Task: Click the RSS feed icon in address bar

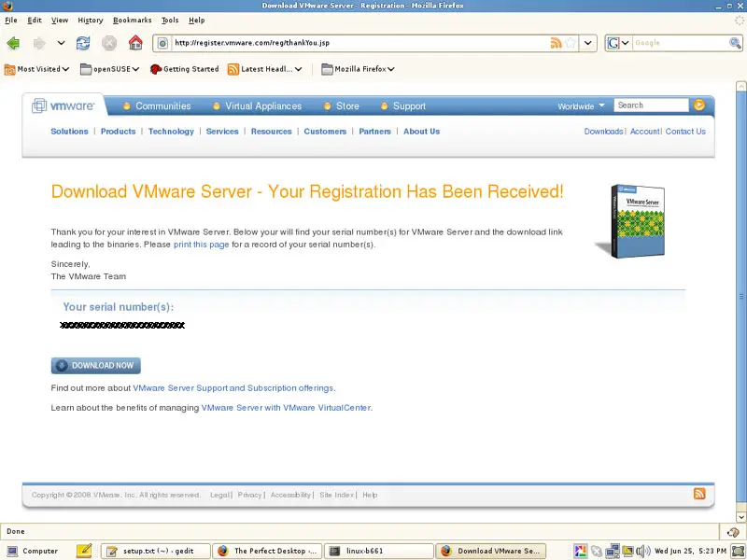Action: 556,43
